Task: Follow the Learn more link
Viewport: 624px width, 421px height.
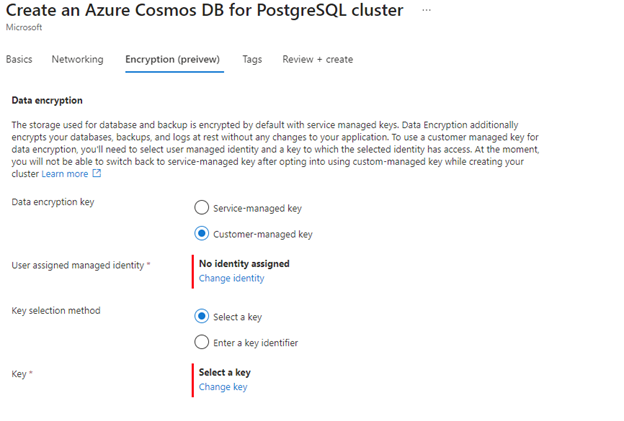Action: (x=65, y=174)
